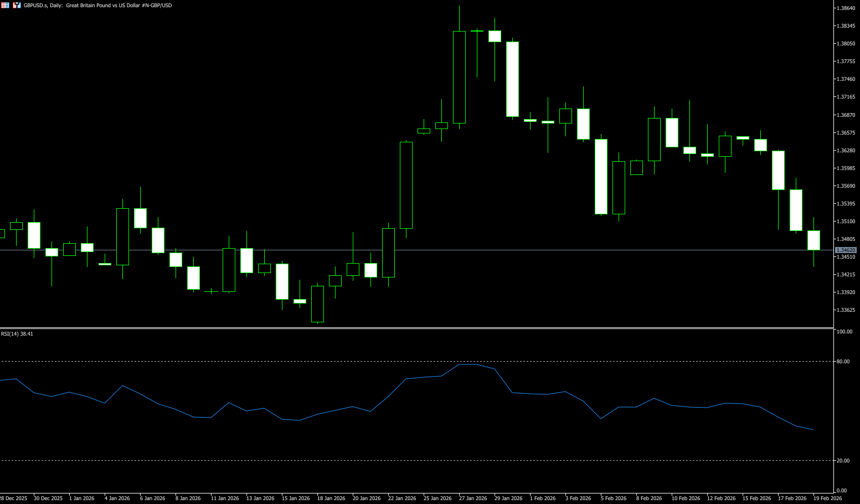Click the RSI 80.00 level label
Image resolution: width=860 pixels, height=504 pixels.
point(843,362)
